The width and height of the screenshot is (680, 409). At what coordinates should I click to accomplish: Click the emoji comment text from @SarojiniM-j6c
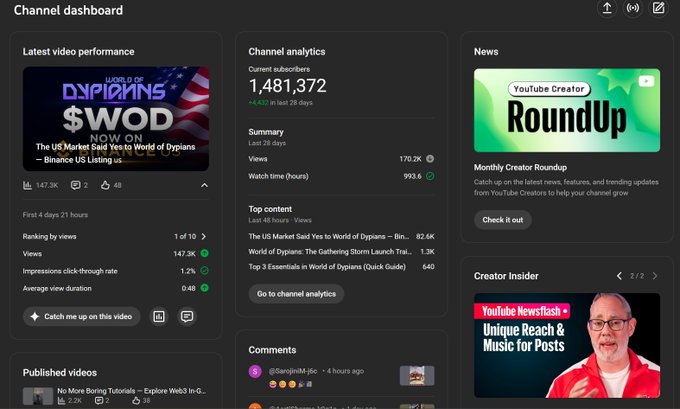(290, 384)
